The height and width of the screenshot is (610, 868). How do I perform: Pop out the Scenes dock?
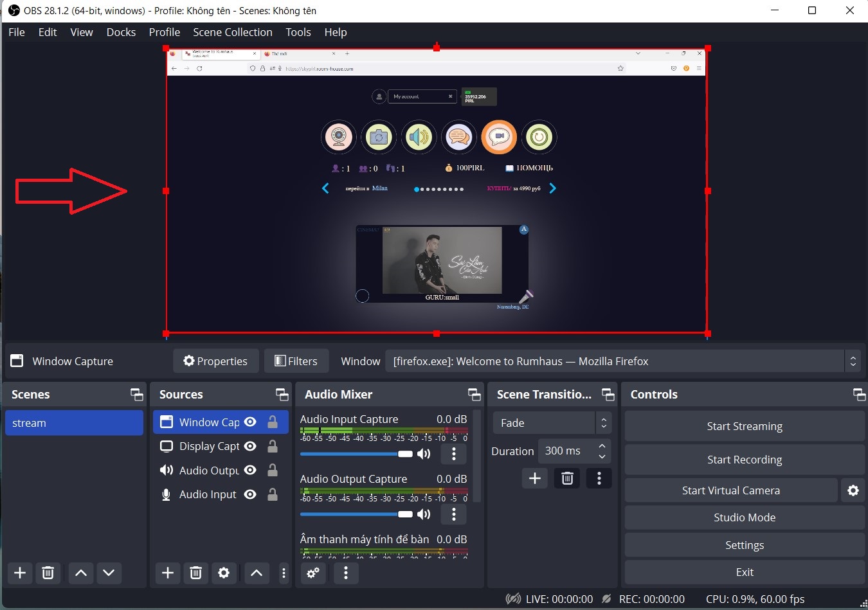click(x=136, y=394)
